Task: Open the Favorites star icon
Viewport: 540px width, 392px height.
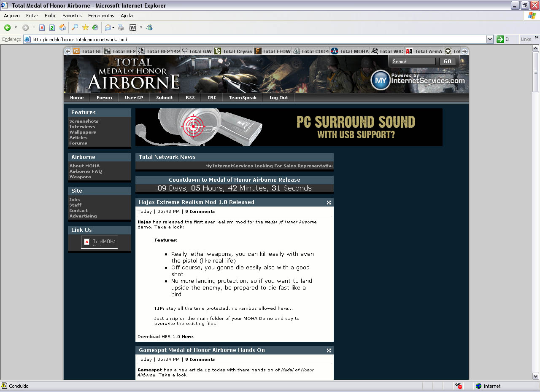Action: [x=85, y=28]
